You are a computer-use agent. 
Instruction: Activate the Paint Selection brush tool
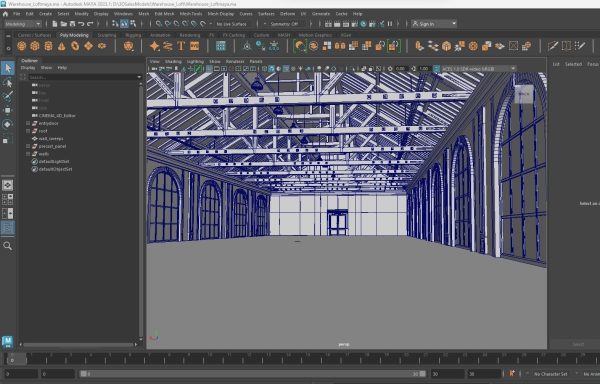pyautogui.click(x=8, y=96)
